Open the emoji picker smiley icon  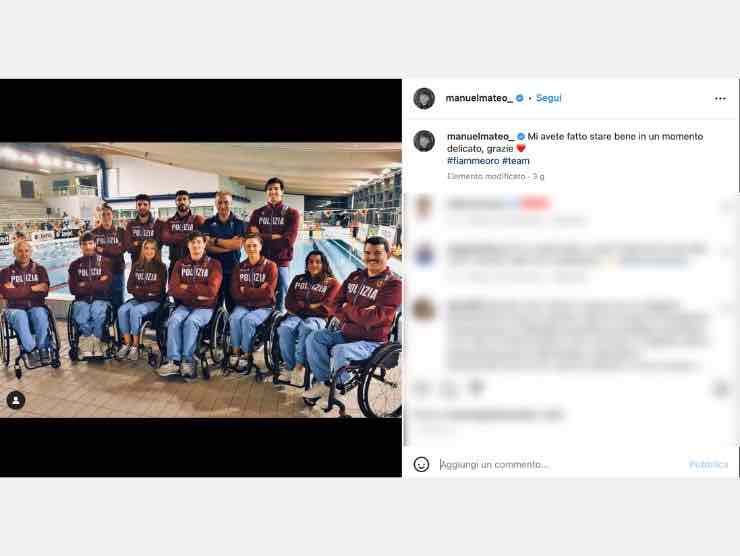pos(421,464)
